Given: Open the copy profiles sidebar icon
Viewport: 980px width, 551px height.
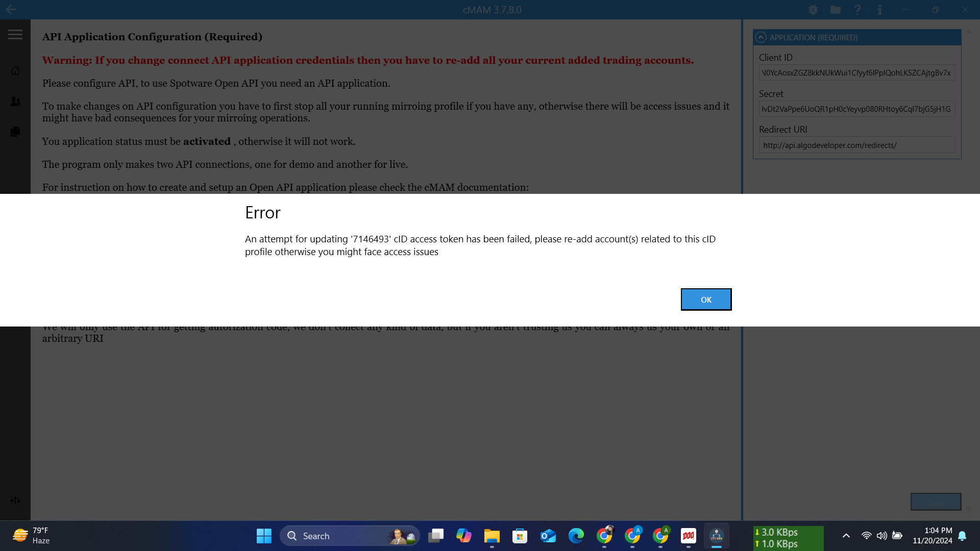Looking at the screenshot, I should [x=15, y=132].
